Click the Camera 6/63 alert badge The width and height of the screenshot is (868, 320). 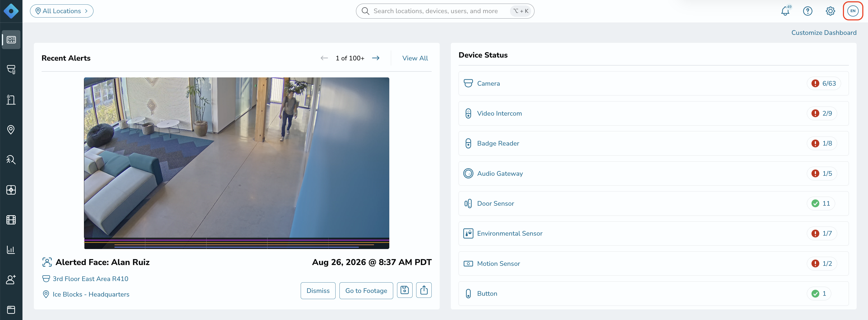(824, 83)
